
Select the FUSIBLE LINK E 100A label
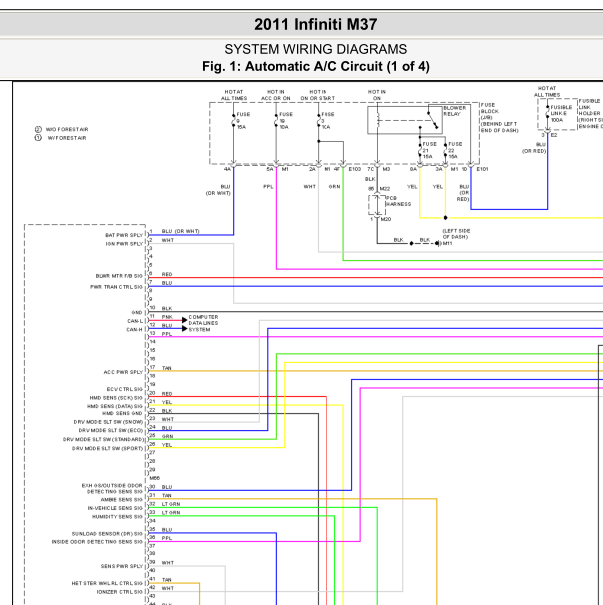(x=561, y=113)
